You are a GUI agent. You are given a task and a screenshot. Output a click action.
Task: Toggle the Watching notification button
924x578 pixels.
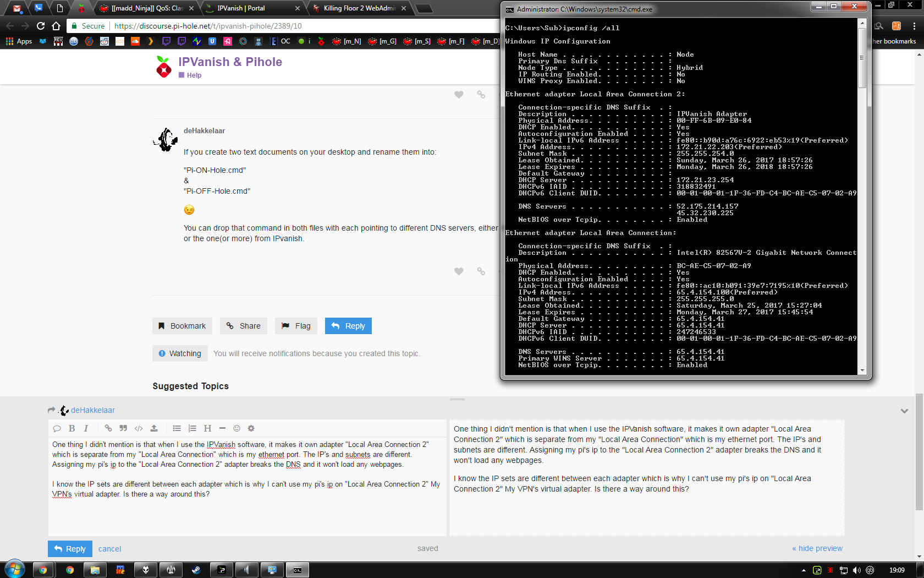[x=180, y=353]
